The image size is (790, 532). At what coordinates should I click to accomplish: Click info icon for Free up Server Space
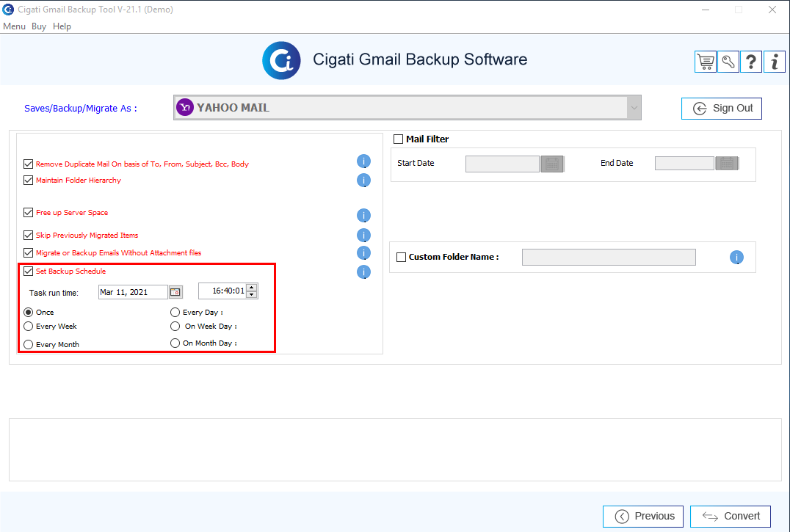[363, 216]
